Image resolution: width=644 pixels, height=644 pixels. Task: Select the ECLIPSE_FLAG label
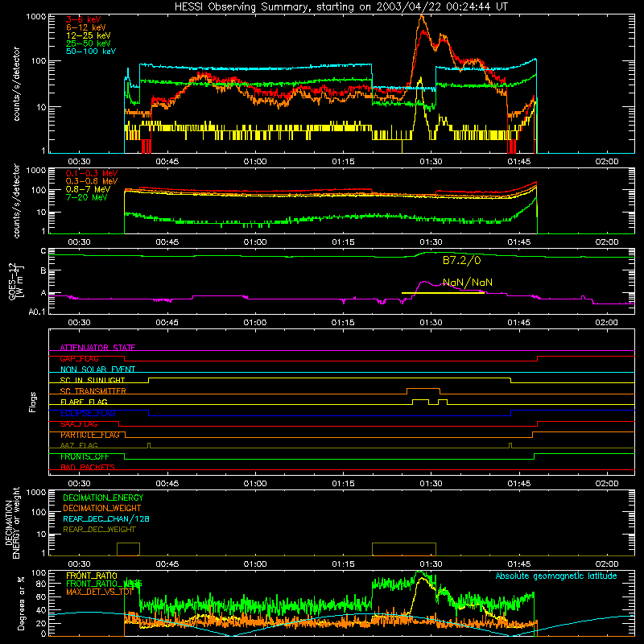pyautogui.click(x=88, y=413)
